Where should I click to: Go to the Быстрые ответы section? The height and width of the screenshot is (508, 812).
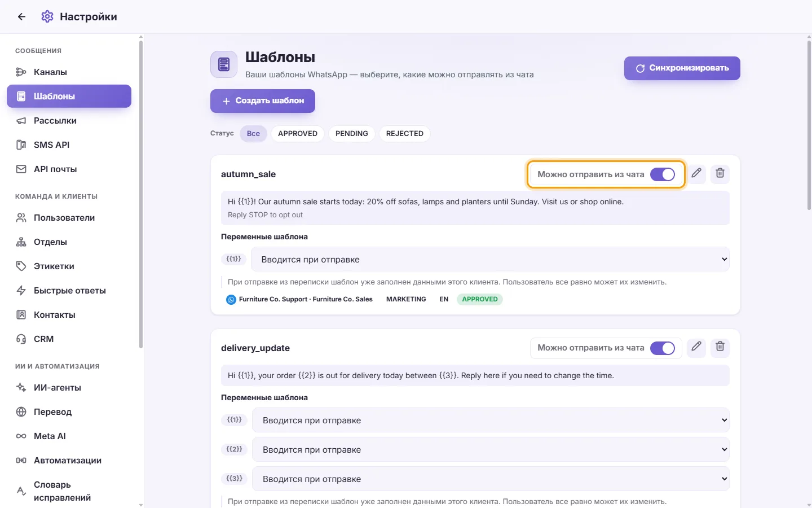[x=69, y=291]
